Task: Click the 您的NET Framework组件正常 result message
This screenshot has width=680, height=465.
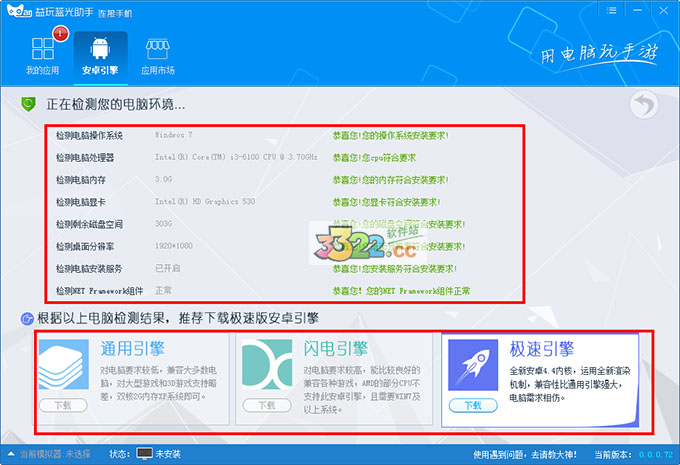Action: coord(401,291)
